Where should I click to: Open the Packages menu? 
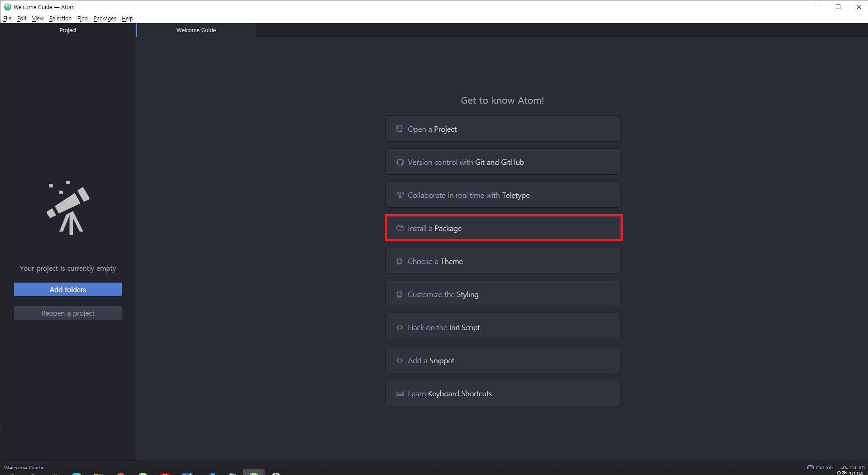coord(105,19)
